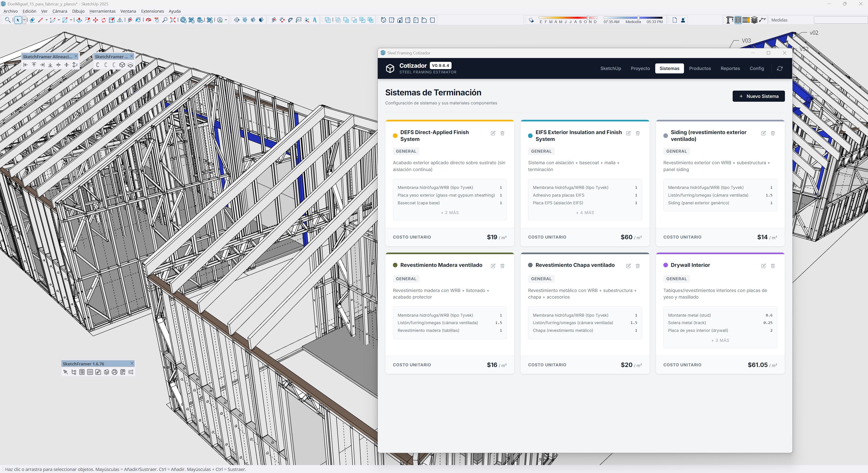Expand the Rectangle shapes dropdown arrow
Image resolution: width=868 pixels, height=473 pixels.
tap(71, 20)
